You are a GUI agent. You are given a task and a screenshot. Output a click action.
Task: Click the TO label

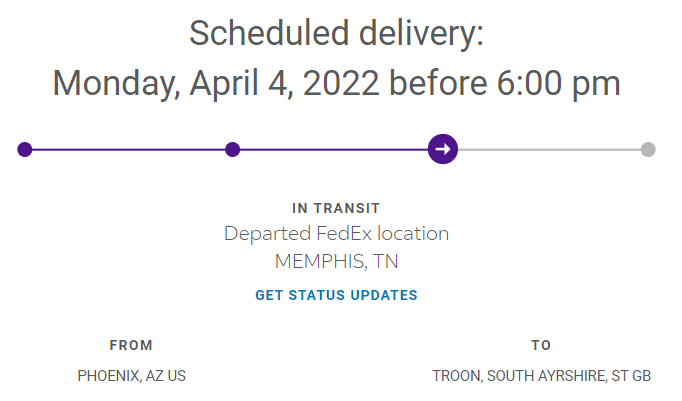click(x=541, y=345)
